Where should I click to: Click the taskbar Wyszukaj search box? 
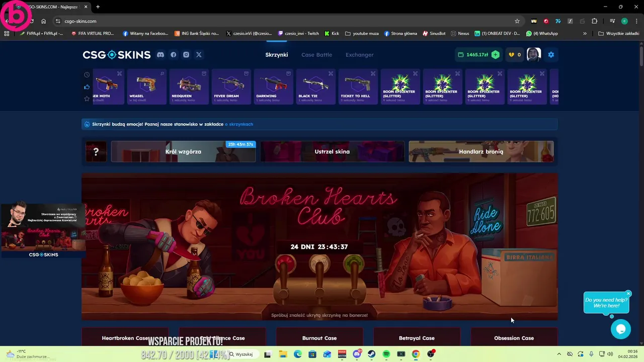coord(243,354)
